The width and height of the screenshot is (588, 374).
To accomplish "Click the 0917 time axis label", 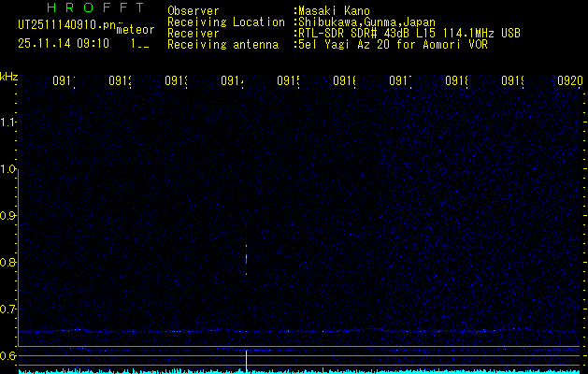I will coord(400,80).
